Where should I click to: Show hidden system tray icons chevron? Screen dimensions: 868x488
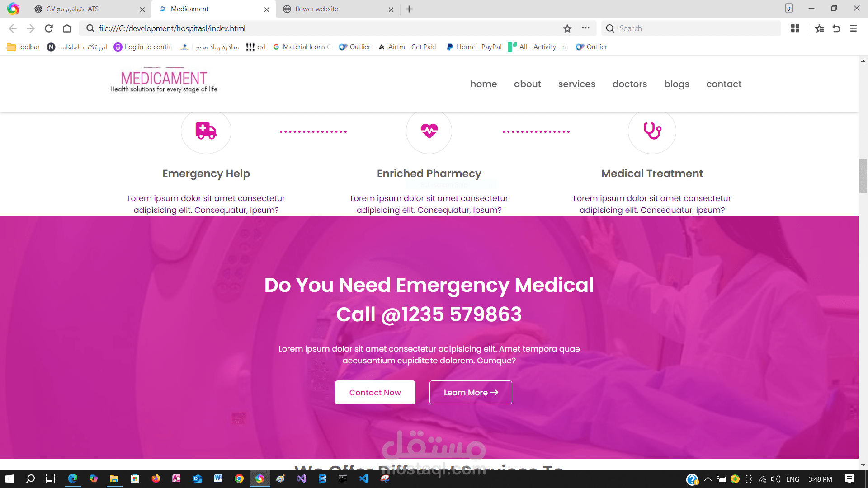pos(708,479)
